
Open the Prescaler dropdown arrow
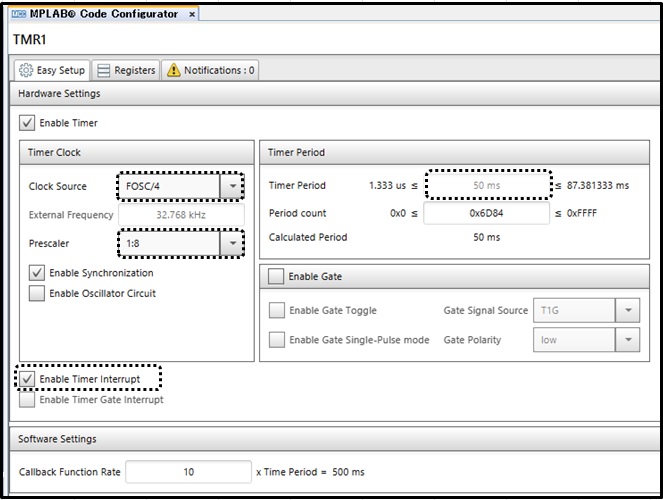click(232, 243)
